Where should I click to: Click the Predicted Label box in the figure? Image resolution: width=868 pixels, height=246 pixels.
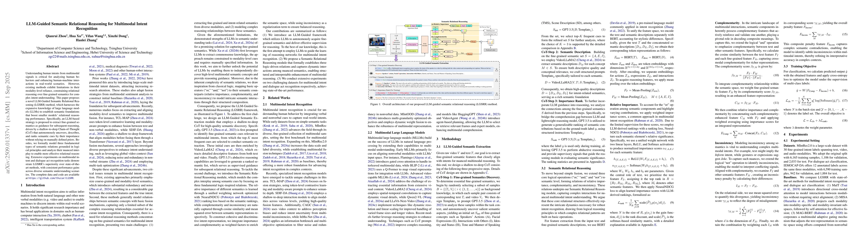490,50
